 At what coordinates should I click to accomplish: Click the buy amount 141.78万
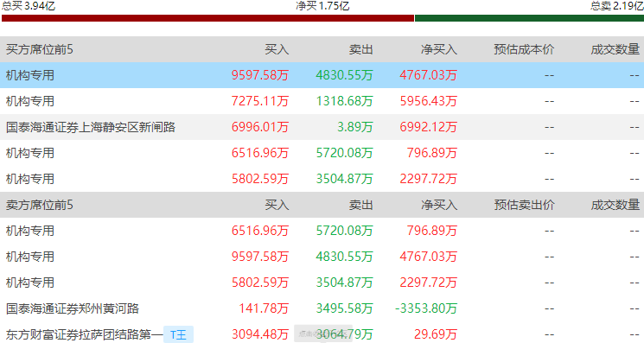click(264, 308)
